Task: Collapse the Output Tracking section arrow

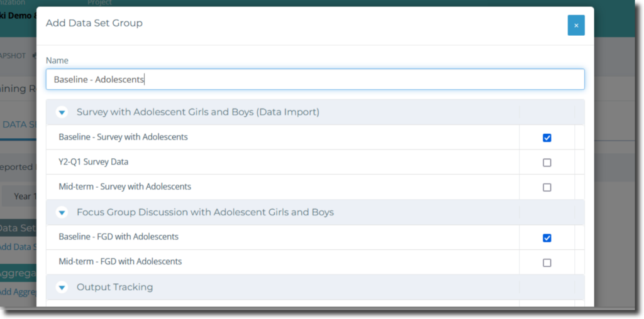Action: tap(62, 288)
